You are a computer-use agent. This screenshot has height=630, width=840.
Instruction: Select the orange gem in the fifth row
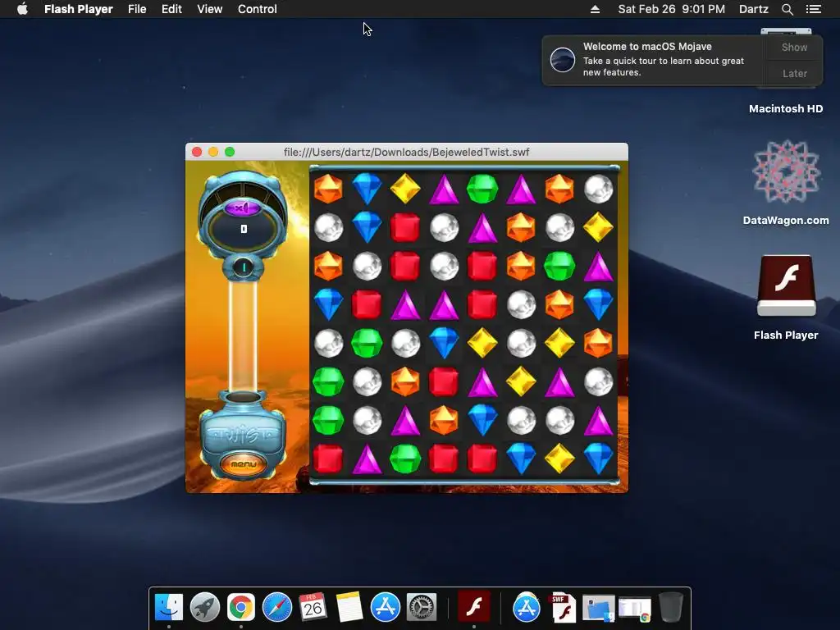tap(598, 343)
